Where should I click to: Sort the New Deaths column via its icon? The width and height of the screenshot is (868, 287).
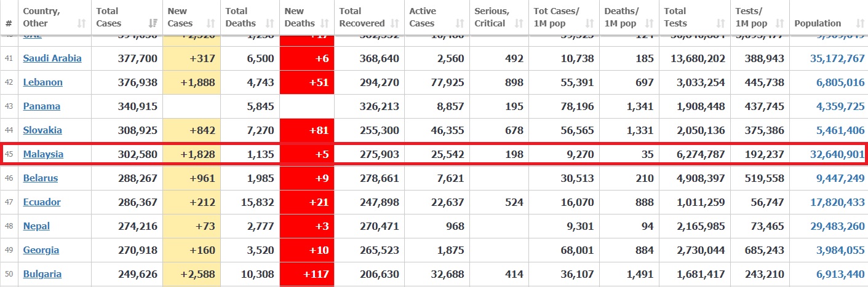[x=324, y=24]
